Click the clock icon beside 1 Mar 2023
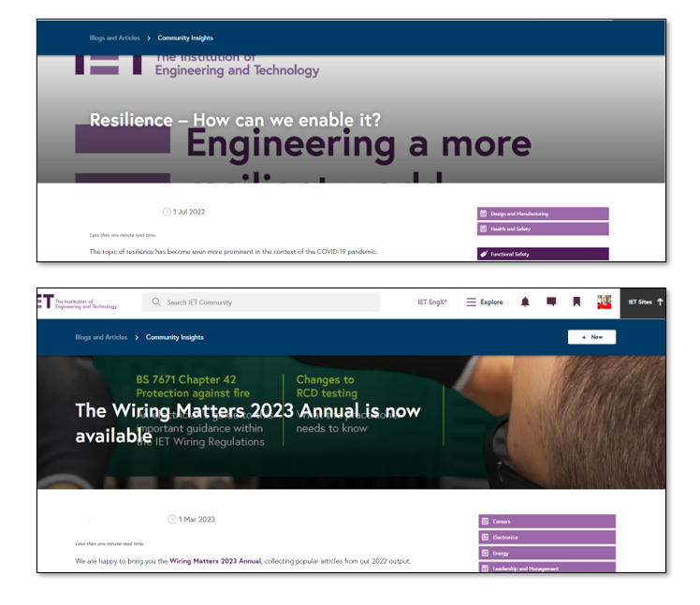 pyautogui.click(x=172, y=519)
